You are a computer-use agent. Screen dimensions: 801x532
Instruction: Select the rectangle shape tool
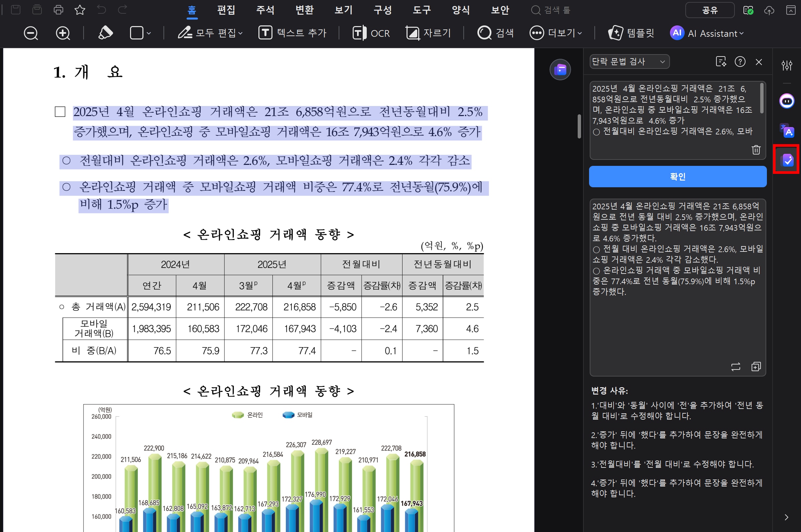click(137, 33)
